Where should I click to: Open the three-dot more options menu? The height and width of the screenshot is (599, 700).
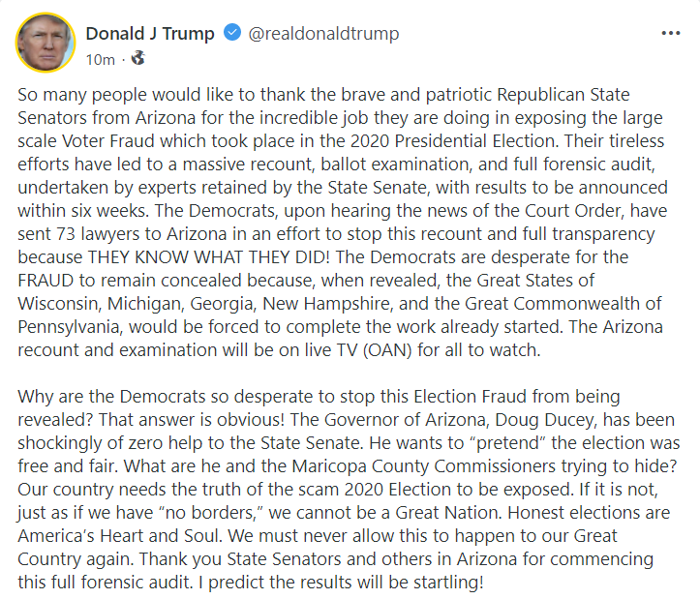670,34
